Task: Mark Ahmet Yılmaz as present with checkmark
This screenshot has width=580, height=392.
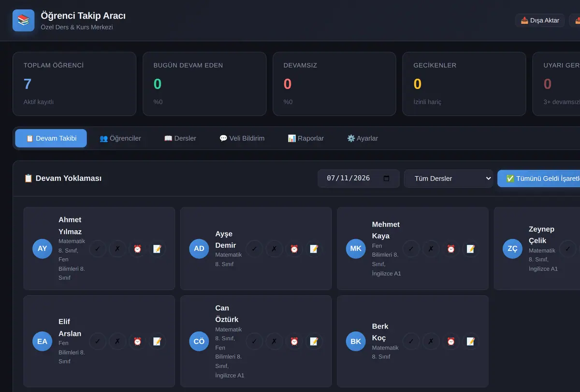Action: [x=98, y=248]
